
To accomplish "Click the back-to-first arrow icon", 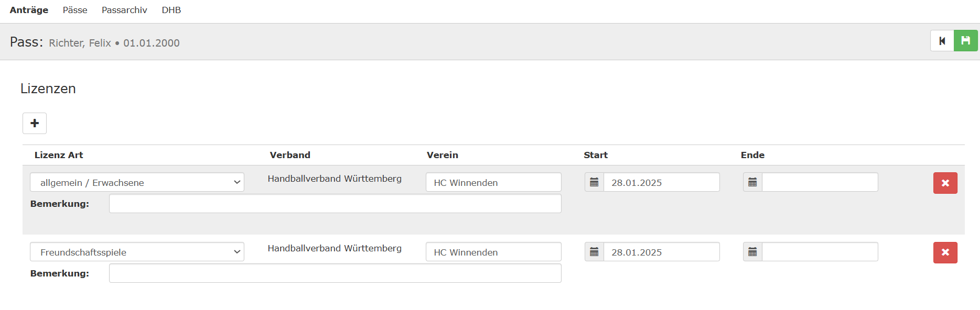I will pyautogui.click(x=942, y=41).
